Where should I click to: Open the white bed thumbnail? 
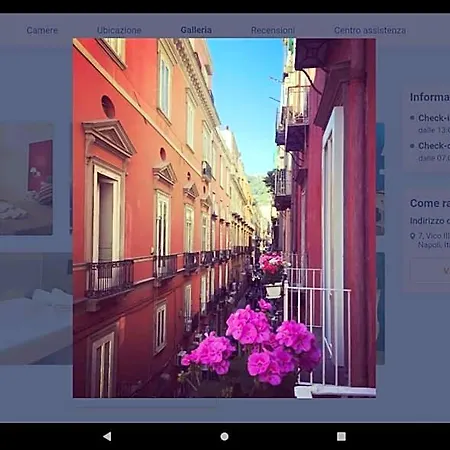[x=36, y=308]
